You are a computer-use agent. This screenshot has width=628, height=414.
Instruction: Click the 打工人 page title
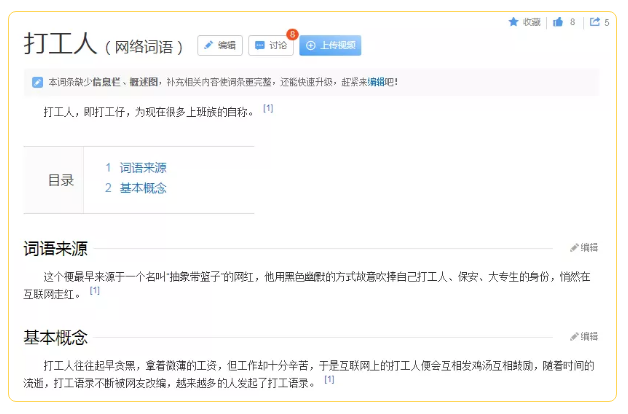(60, 44)
